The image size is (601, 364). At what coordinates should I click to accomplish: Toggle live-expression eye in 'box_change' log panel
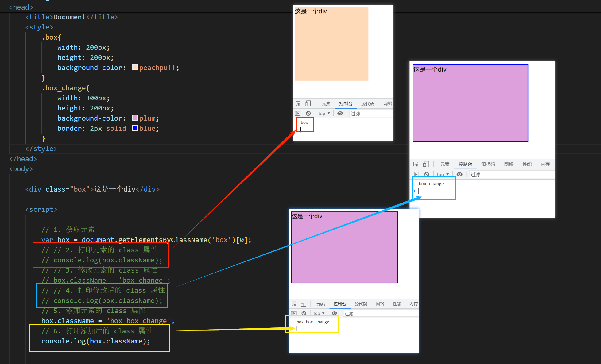coord(459,174)
